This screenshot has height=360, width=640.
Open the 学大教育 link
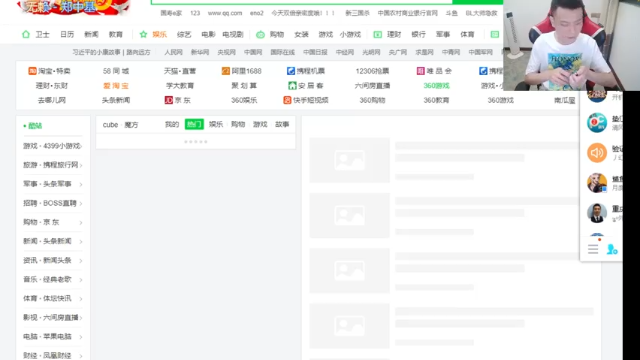pyautogui.click(x=180, y=86)
